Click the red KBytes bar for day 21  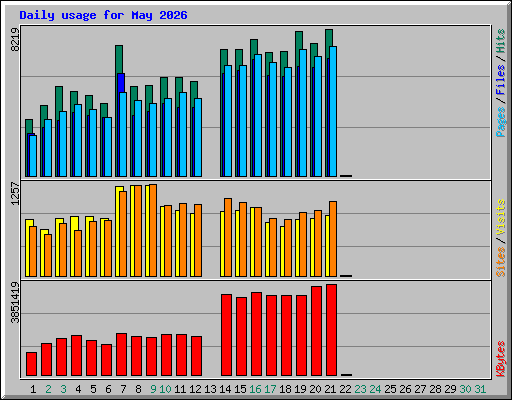tap(331, 330)
